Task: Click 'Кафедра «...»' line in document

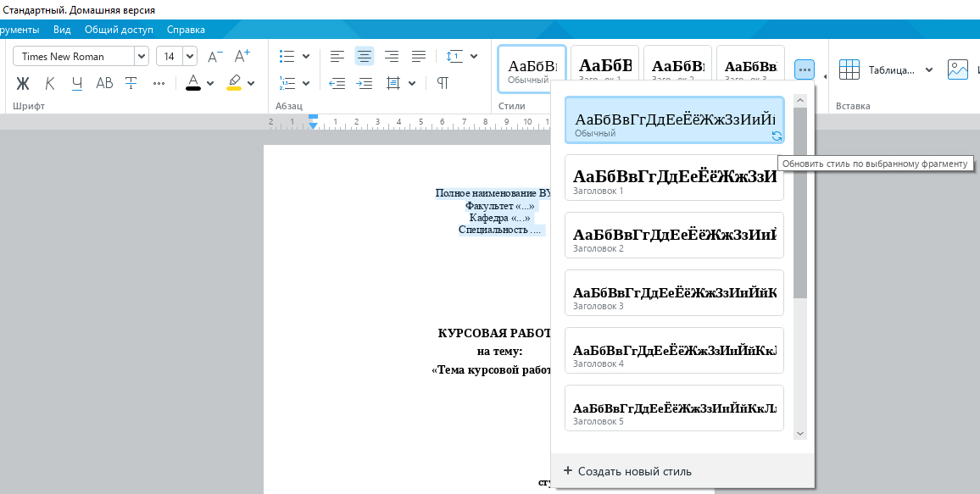Action: [x=500, y=218]
